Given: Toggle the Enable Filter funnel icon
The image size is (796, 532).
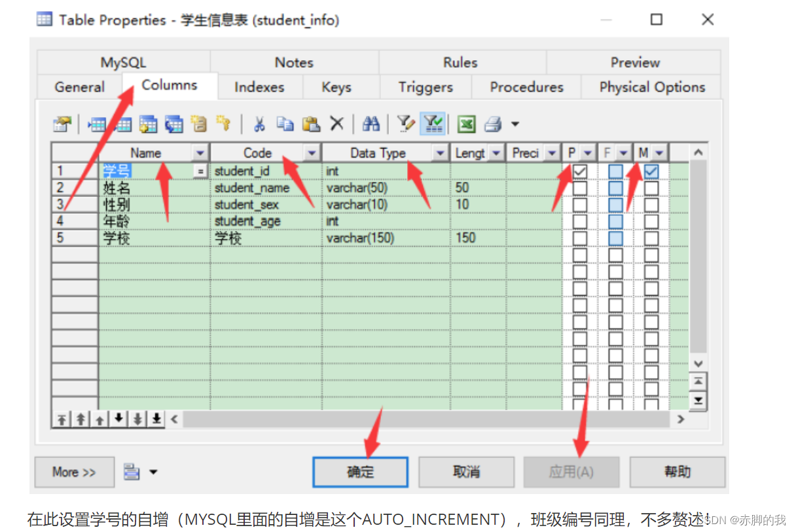Looking at the screenshot, I should pos(431,124).
